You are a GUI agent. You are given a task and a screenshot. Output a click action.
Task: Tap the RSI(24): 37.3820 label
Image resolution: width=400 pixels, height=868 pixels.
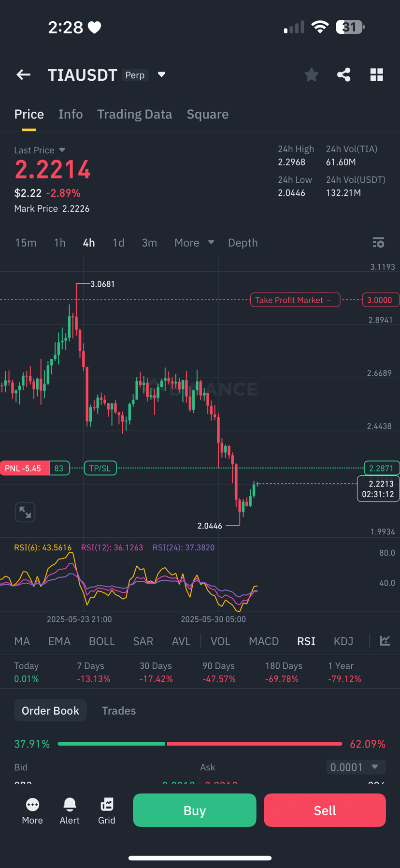click(184, 547)
